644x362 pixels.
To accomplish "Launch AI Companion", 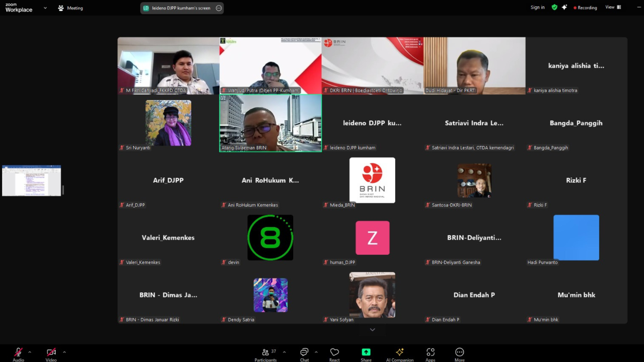I will click(x=399, y=354).
